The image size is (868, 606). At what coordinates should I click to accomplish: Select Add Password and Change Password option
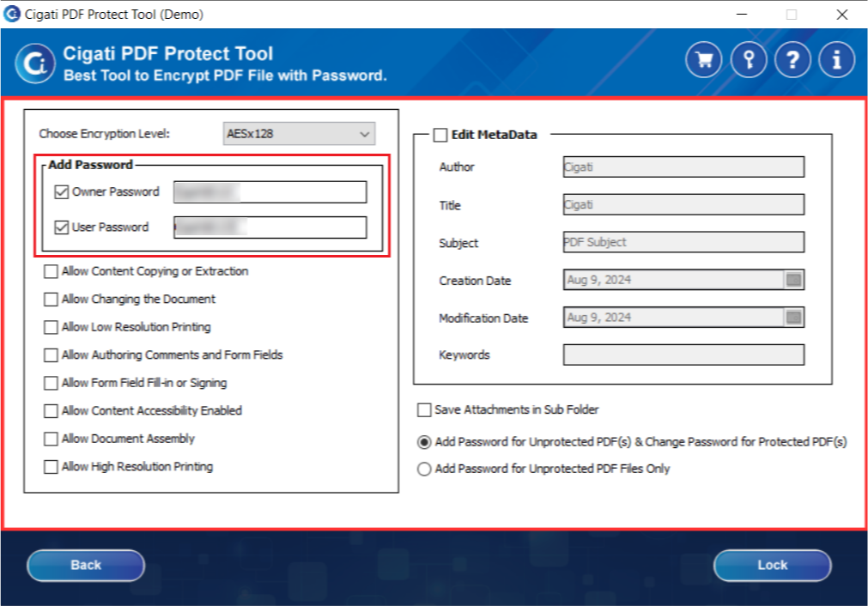424,442
